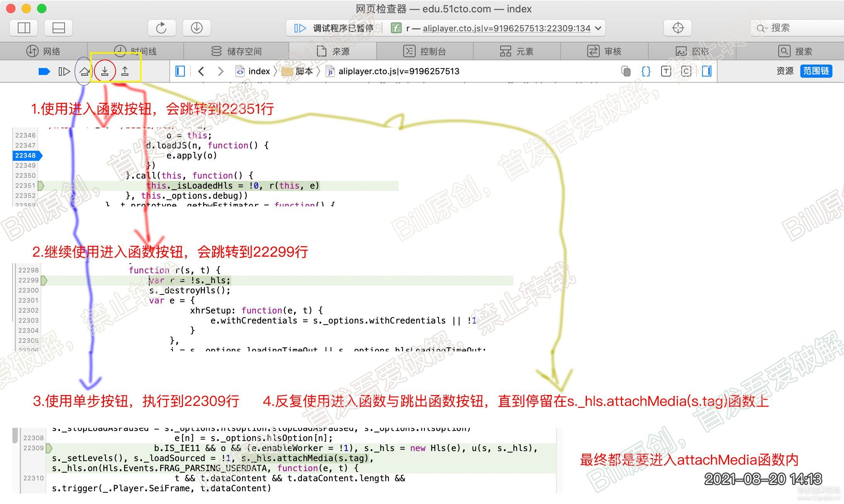The height and width of the screenshot is (504, 844).
Task: Focus the top-right search field
Action: point(797,28)
